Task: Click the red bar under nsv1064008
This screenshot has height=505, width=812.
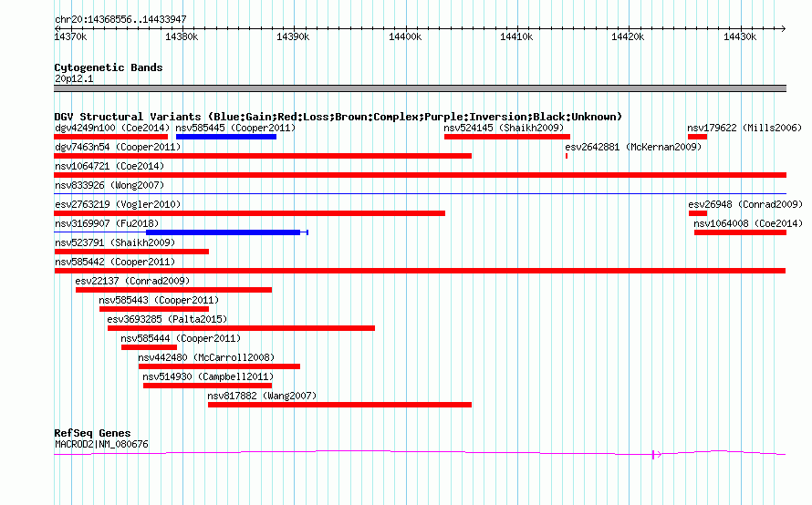Action: pyautogui.click(x=741, y=232)
